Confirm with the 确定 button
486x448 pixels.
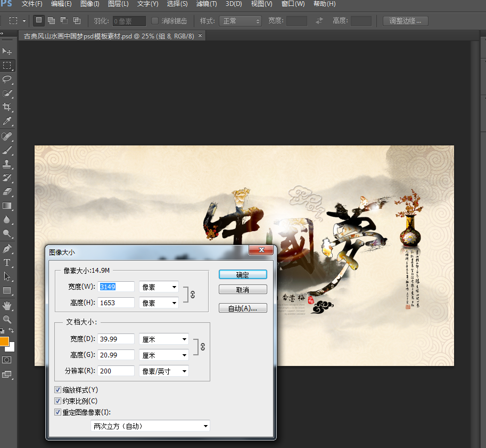(x=243, y=274)
